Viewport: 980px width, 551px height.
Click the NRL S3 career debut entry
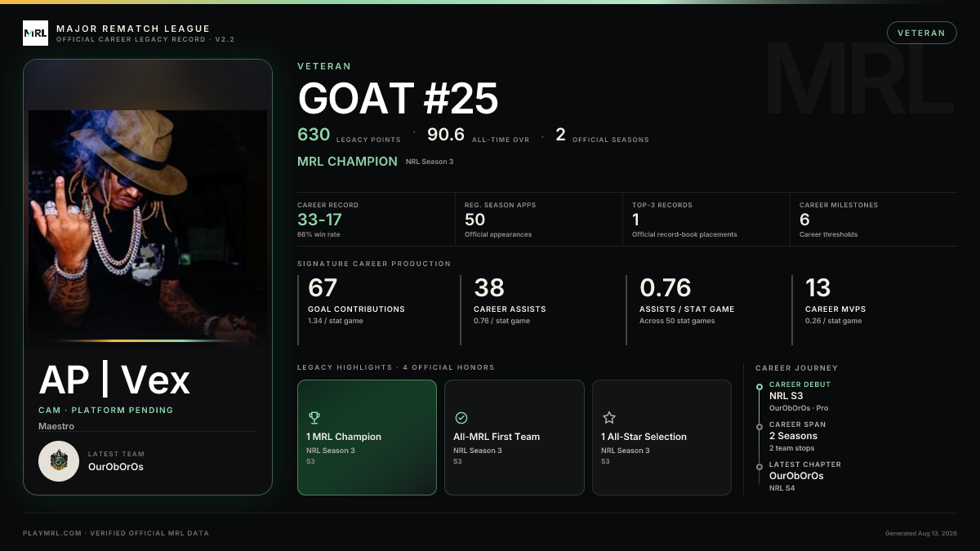(x=786, y=396)
